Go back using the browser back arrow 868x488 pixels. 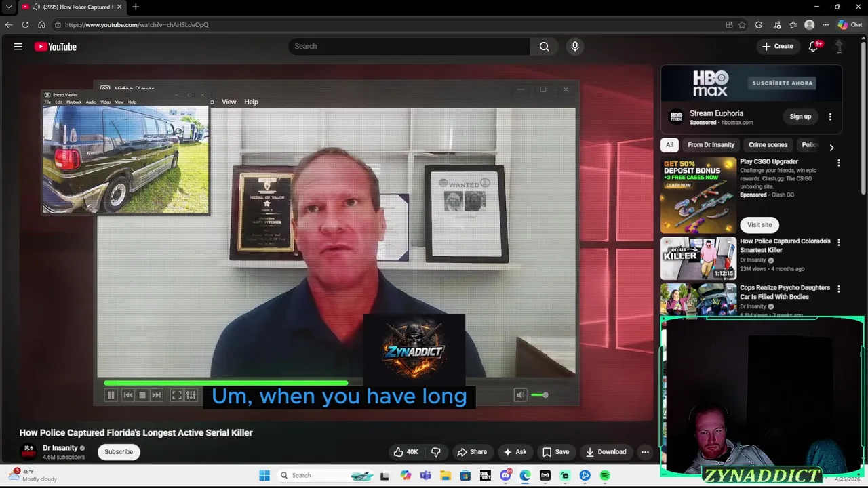pos(9,25)
